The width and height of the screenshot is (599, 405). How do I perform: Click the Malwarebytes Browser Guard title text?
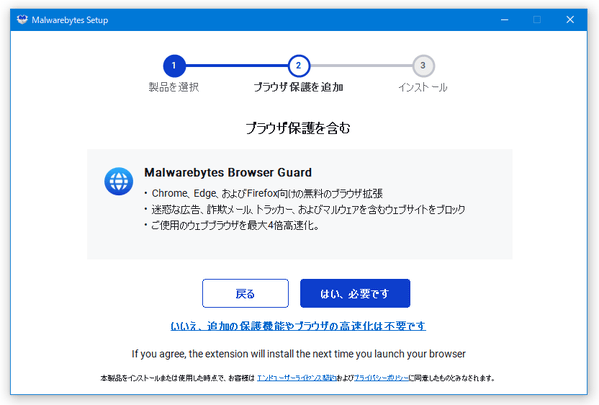click(x=228, y=173)
